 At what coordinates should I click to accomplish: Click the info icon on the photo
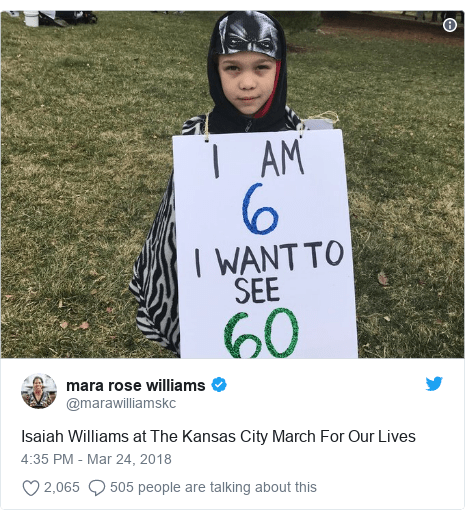(450, 25)
